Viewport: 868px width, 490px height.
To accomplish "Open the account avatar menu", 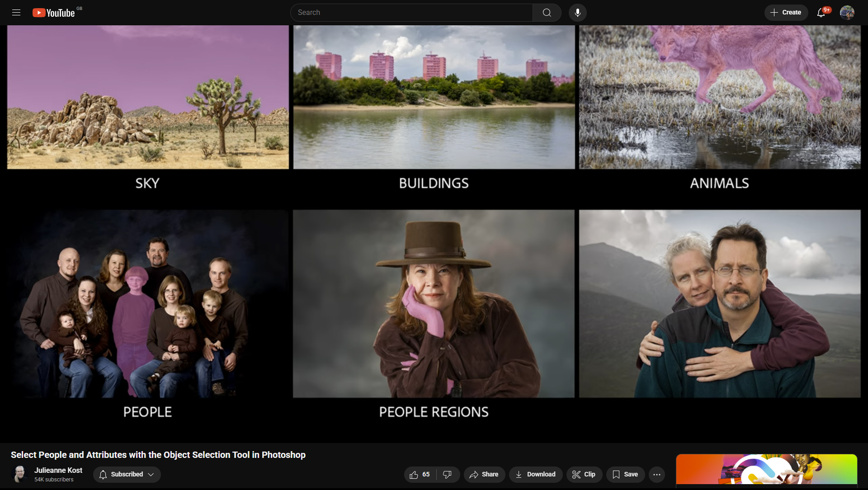I will click(847, 13).
